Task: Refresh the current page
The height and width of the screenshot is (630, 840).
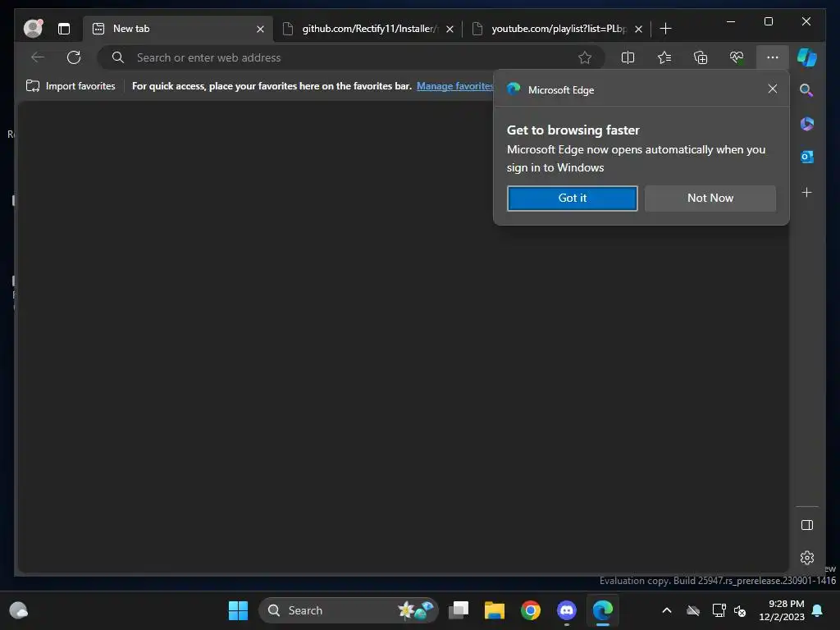Action: pos(74,57)
